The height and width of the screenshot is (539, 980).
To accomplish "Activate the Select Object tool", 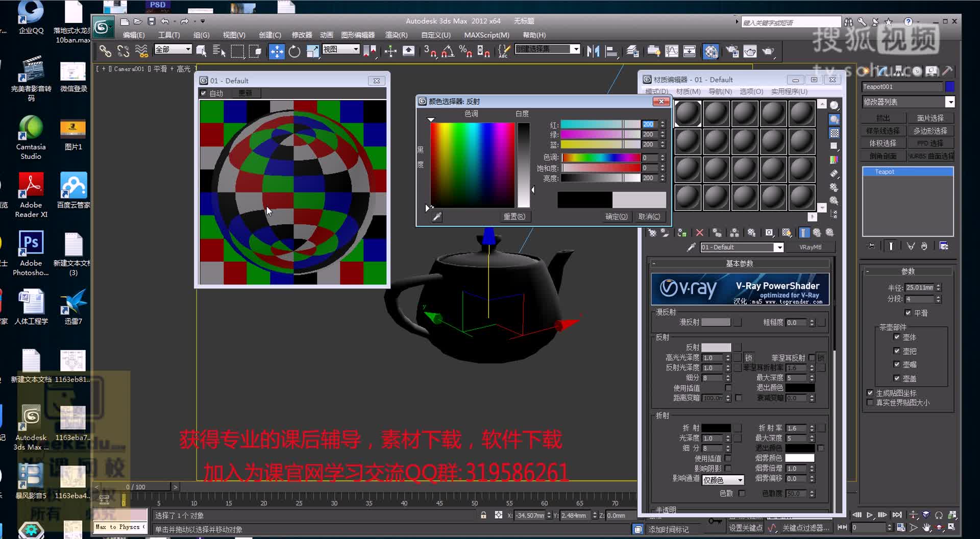I will pyautogui.click(x=201, y=51).
